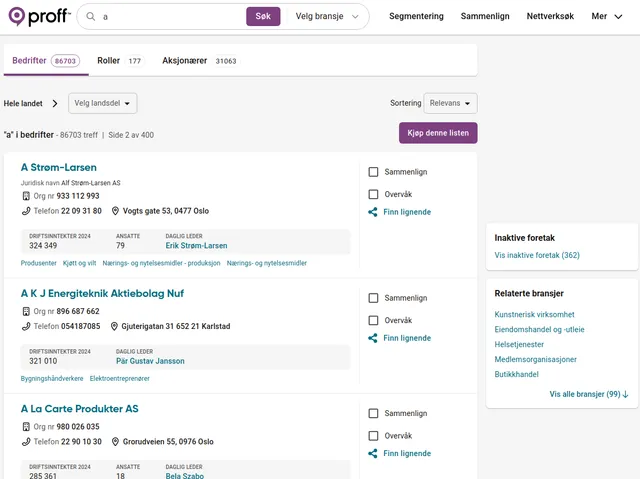The width and height of the screenshot is (640, 479).
Task: Open Vis inaktive foretak (362) link
Action: pos(537,255)
